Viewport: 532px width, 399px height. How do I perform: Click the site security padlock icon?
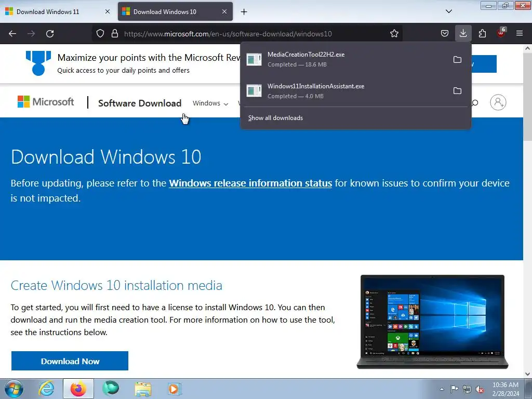coord(115,34)
